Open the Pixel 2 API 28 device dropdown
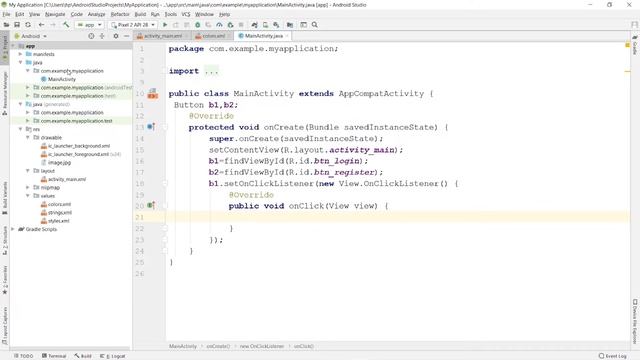Viewport: 640px width, 360px height. 133,25
